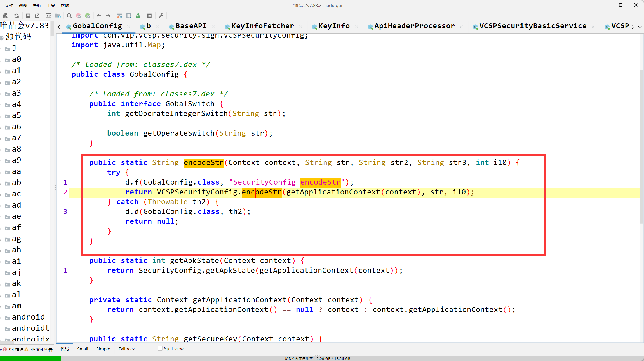644x361 pixels.
Task: Select the a5 package in tree
Action: [16, 115]
